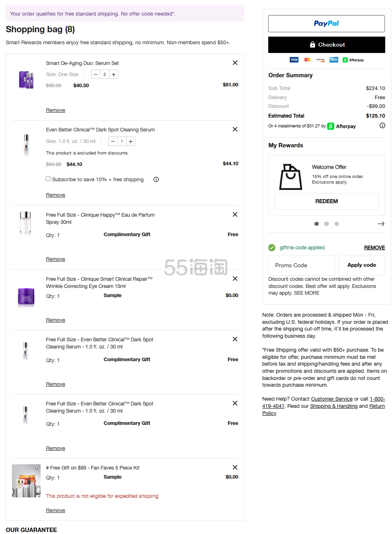The width and height of the screenshot is (392, 534).
Task: Open Afterpay installments info icon
Action: 382,126
